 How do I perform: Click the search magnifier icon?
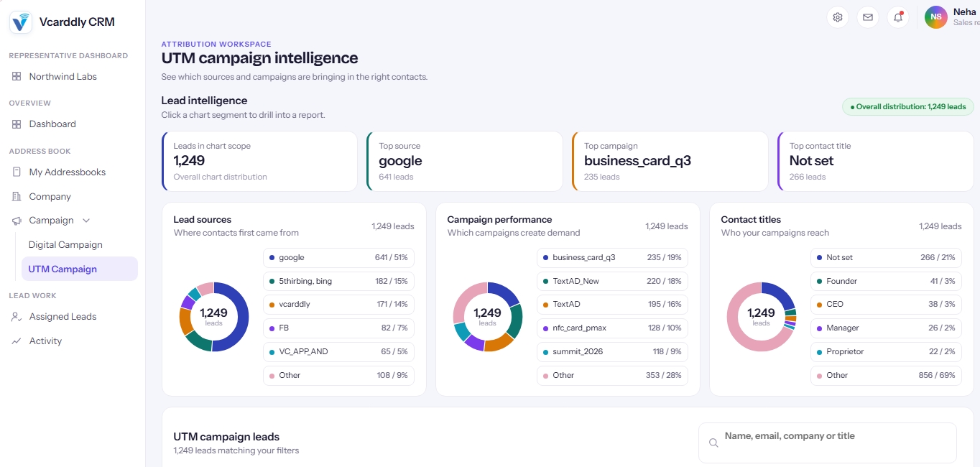point(713,443)
